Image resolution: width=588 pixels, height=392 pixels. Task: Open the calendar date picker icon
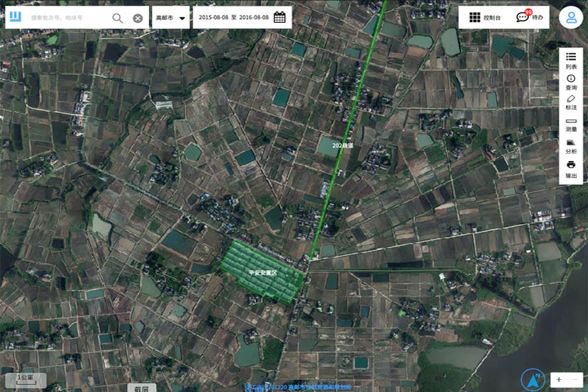[x=279, y=17]
